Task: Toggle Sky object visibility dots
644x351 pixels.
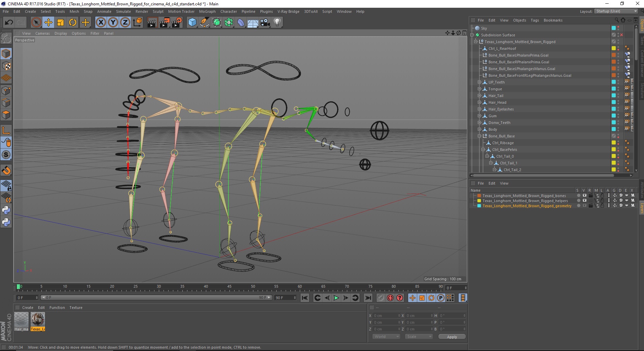Action: (618, 28)
